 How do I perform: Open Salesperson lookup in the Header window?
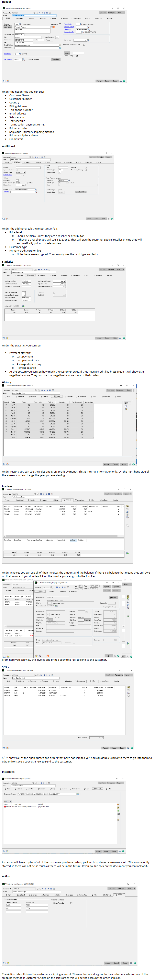point(20,54)
